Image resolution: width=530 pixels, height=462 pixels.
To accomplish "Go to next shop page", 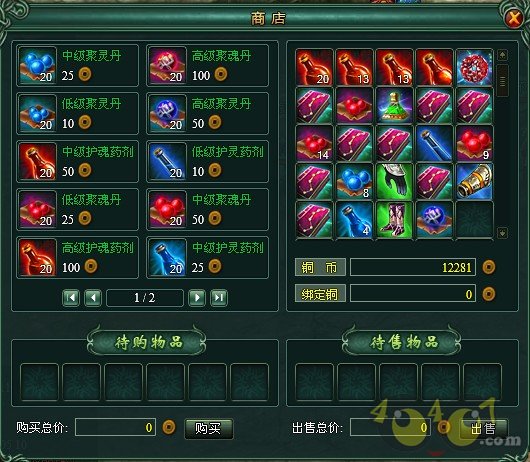I will point(197,298).
